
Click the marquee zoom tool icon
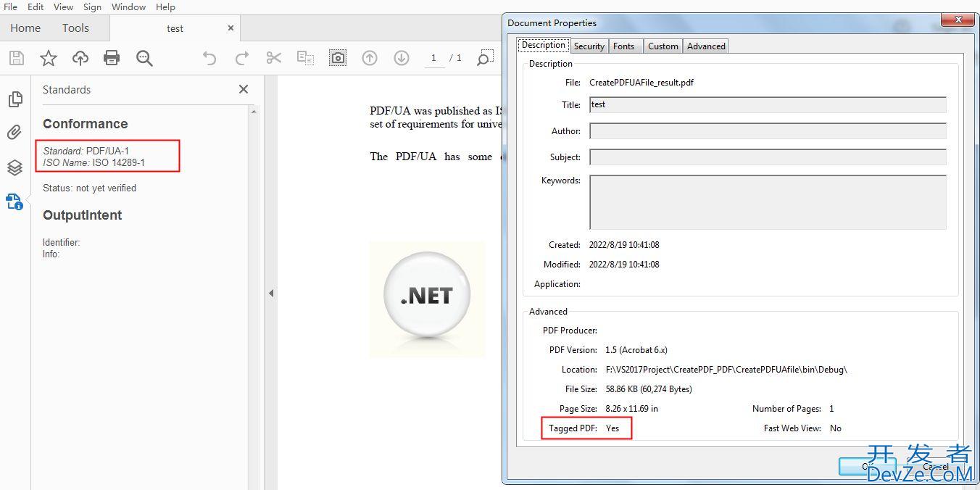pyautogui.click(x=485, y=58)
